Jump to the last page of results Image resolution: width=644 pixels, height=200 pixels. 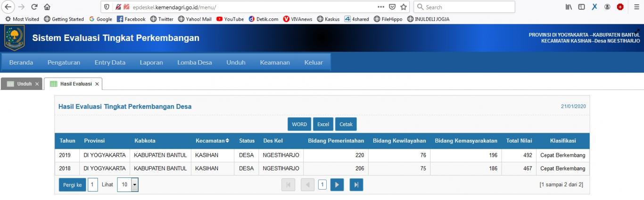point(356,185)
